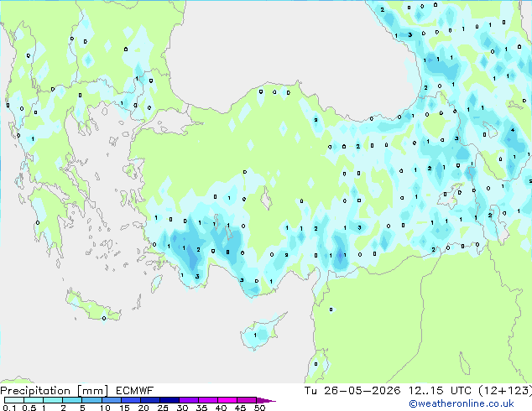The width and height of the screenshot is (532, 411).
Task: Click the 1–2 mm legend swatch
Action: [53, 400]
